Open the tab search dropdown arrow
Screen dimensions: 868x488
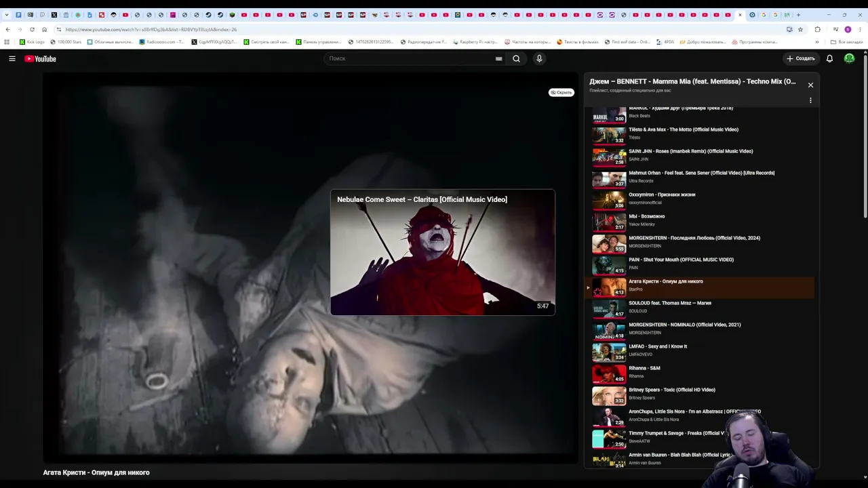pyautogui.click(x=6, y=15)
